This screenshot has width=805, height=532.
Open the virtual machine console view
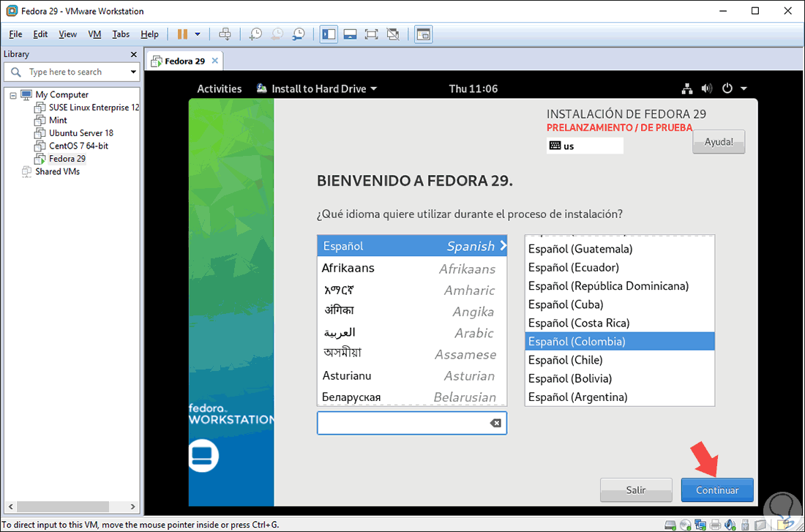pos(423,34)
